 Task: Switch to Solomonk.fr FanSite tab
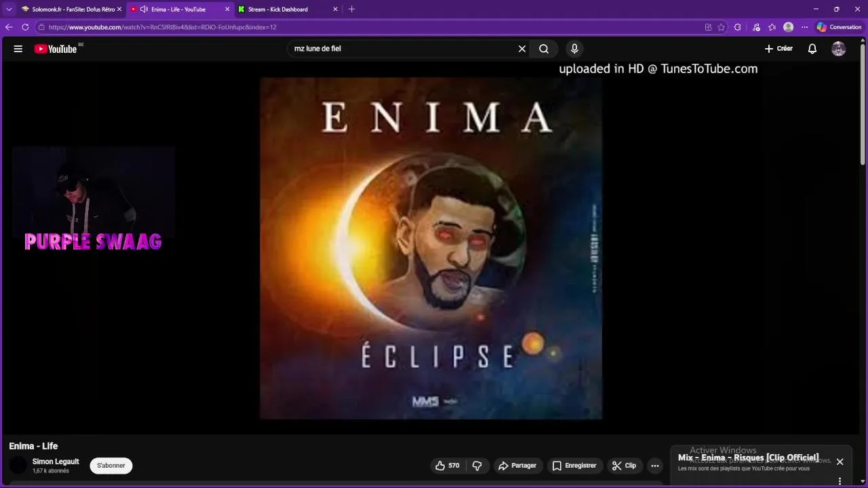(x=71, y=9)
